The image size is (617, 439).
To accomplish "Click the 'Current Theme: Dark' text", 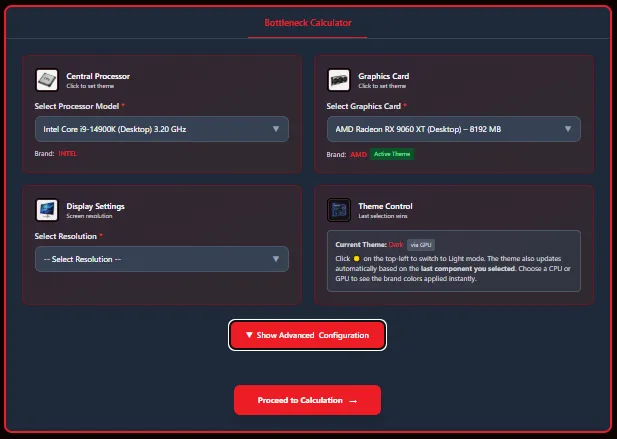I will click(x=369, y=245).
